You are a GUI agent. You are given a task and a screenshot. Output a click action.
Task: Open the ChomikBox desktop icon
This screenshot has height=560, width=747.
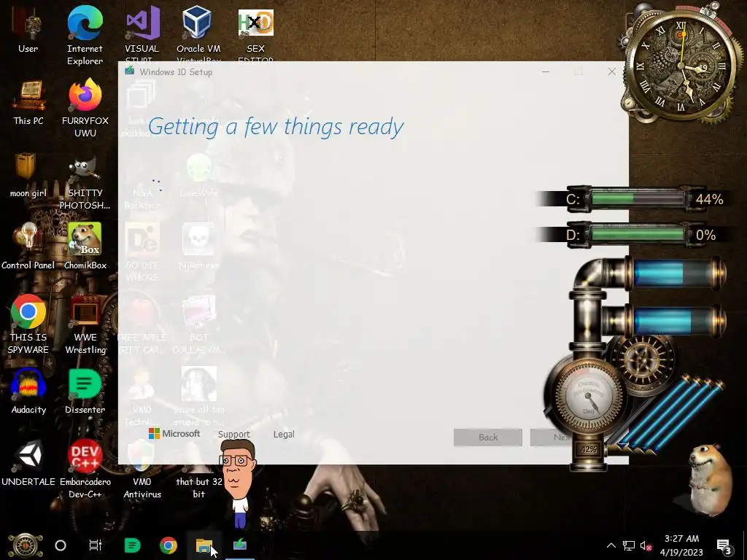tap(85, 246)
